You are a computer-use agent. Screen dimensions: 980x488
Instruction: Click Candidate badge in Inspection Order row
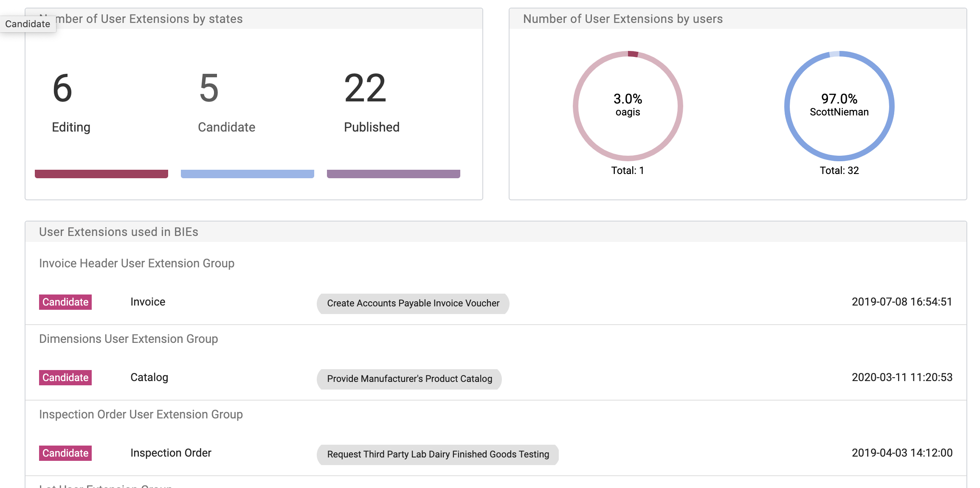pos(65,453)
